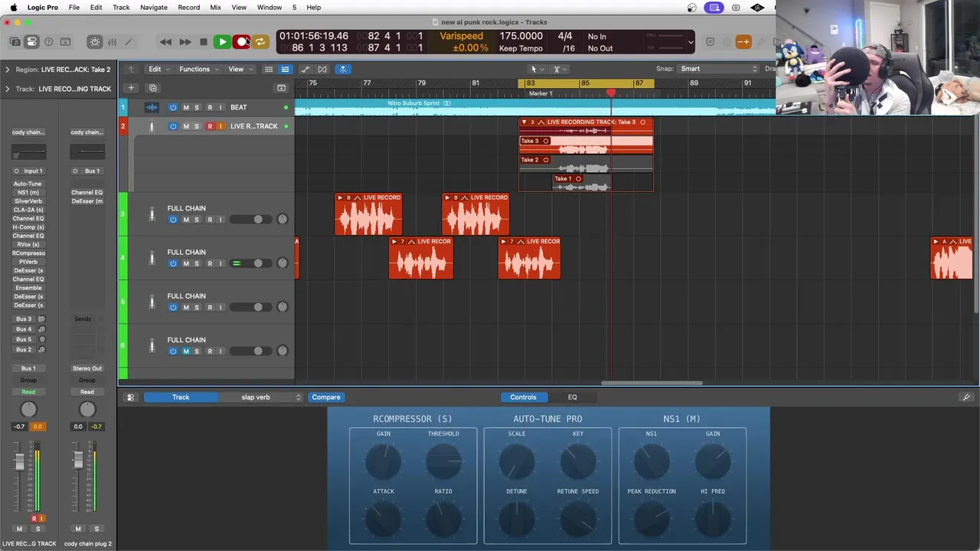The height and width of the screenshot is (551, 980).
Task: Click the Compare button
Action: 326,397
